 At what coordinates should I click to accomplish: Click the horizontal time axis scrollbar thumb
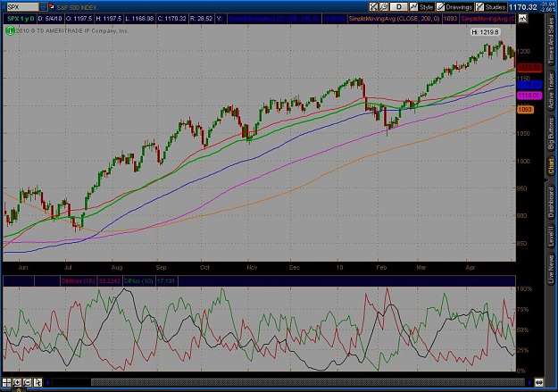point(307,382)
